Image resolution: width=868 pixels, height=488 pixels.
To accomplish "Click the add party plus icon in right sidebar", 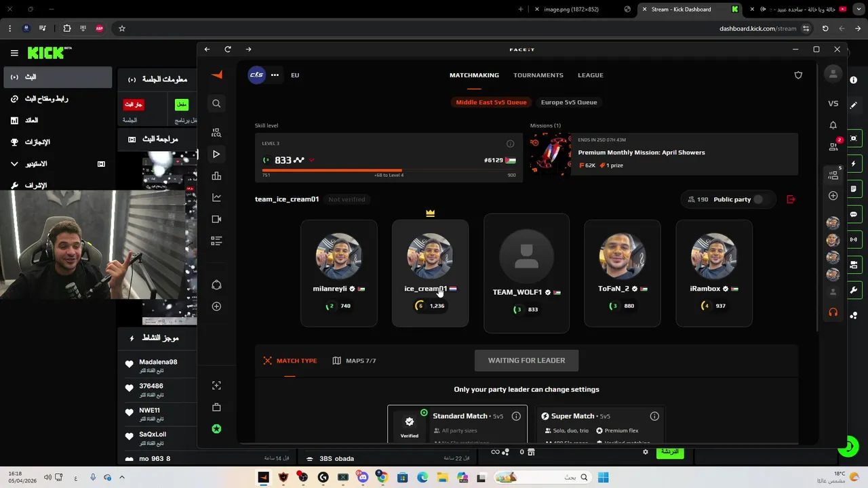I will pos(833,196).
